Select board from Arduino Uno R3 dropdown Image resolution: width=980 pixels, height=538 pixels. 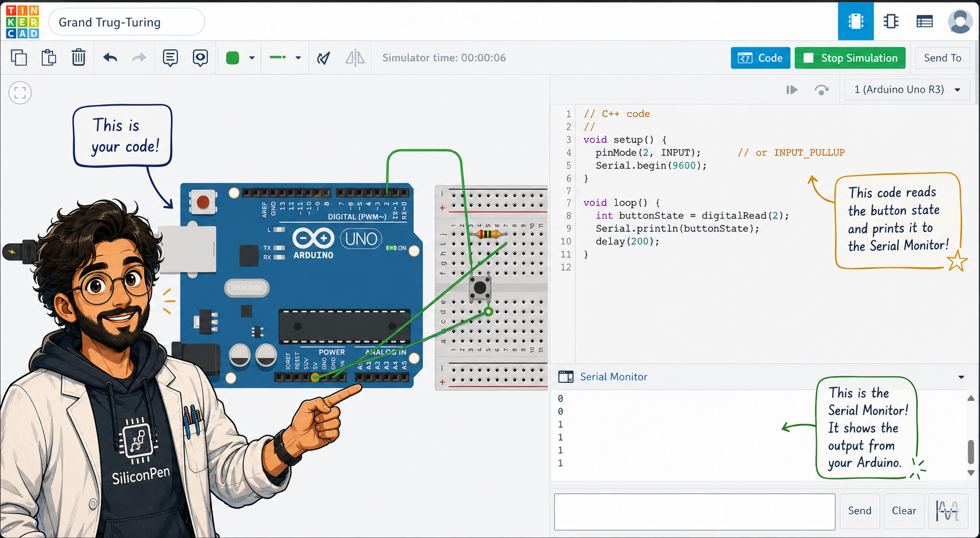(x=907, y=90)
